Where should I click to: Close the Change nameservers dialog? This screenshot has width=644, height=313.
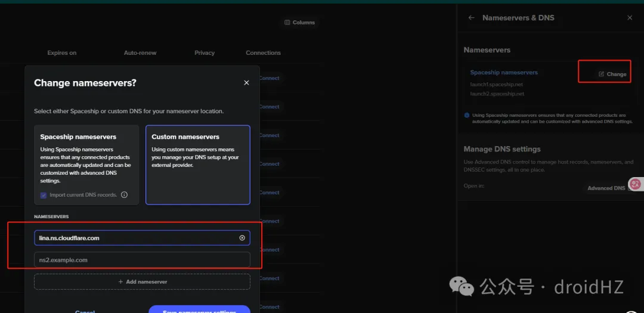tap(246, 83)
